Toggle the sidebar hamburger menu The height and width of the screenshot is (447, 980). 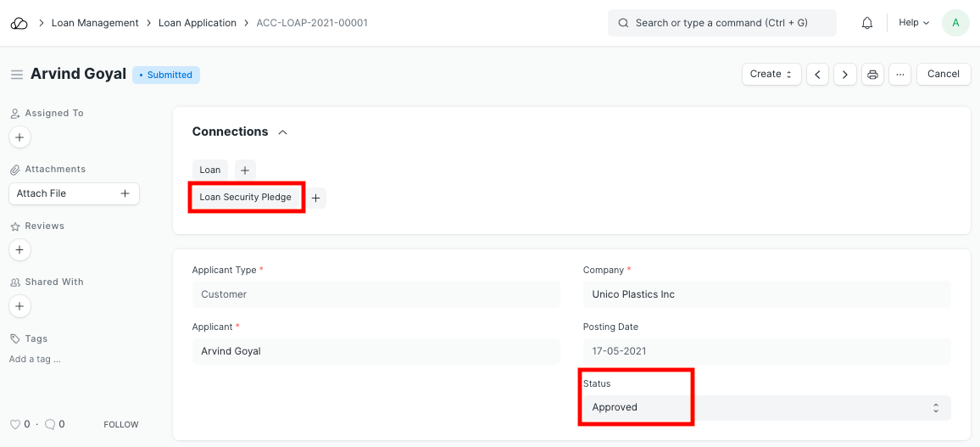click(16, 75)
